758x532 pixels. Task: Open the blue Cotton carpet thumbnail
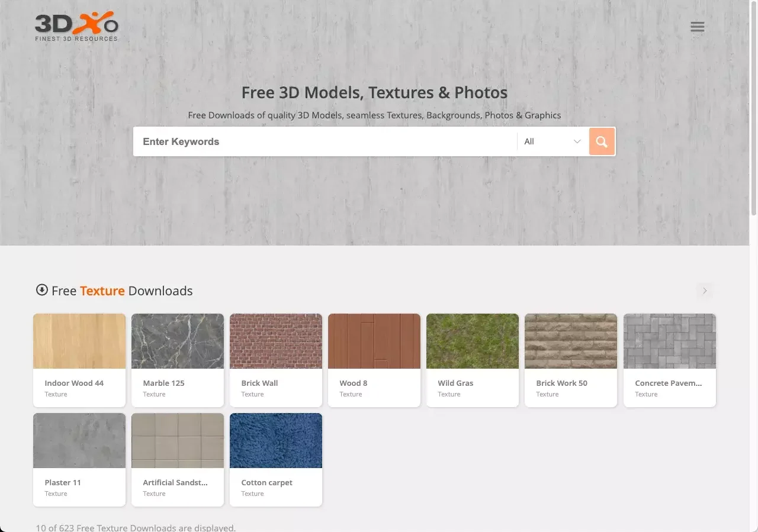276,440
